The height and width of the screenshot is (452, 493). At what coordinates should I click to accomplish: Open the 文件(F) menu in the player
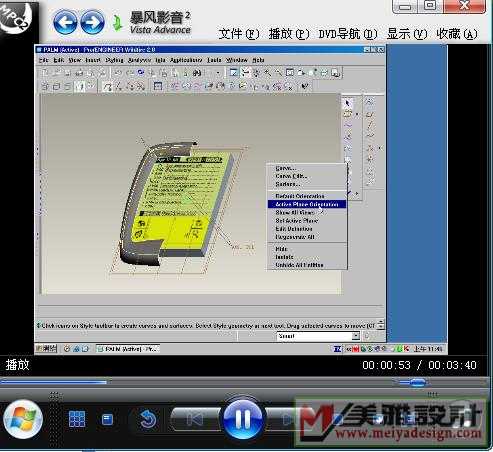pos(239,34)
